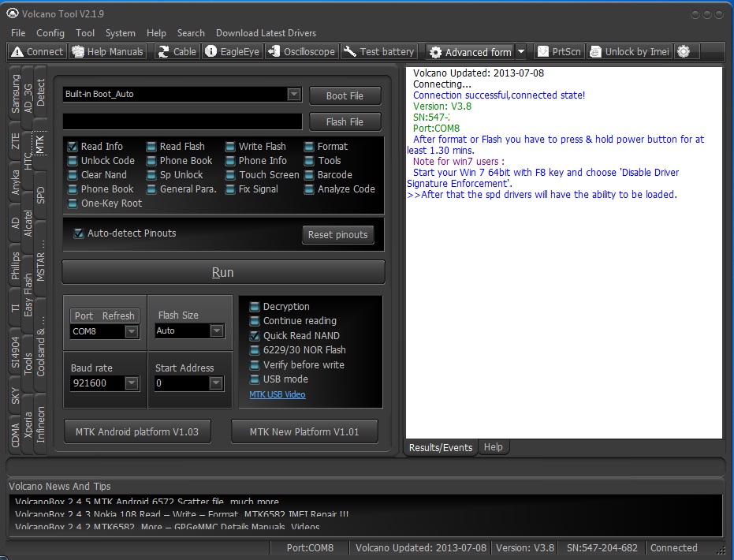Click status bar Port:COM8 entry

[310, 548]
